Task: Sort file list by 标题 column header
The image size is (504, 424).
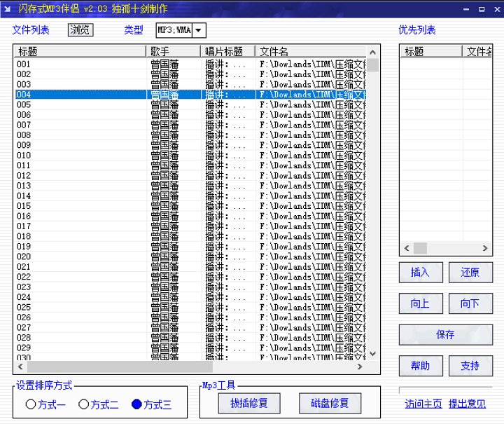Action: coord(80,51)
